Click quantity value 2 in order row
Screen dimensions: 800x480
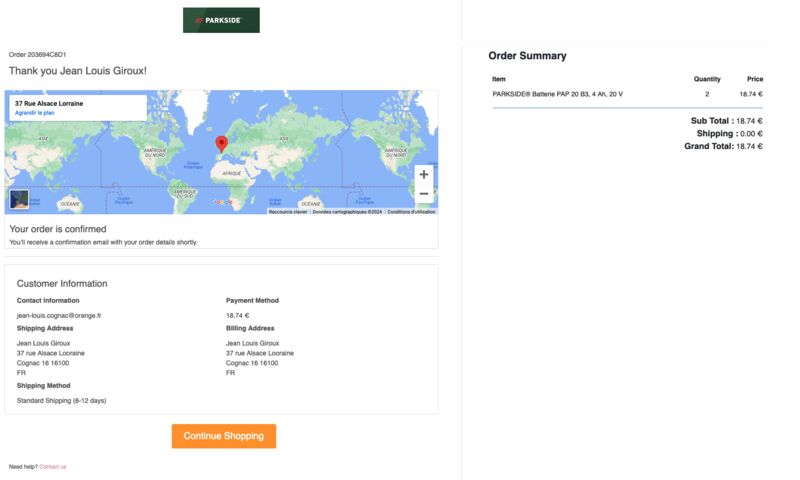tap(707, 94)
